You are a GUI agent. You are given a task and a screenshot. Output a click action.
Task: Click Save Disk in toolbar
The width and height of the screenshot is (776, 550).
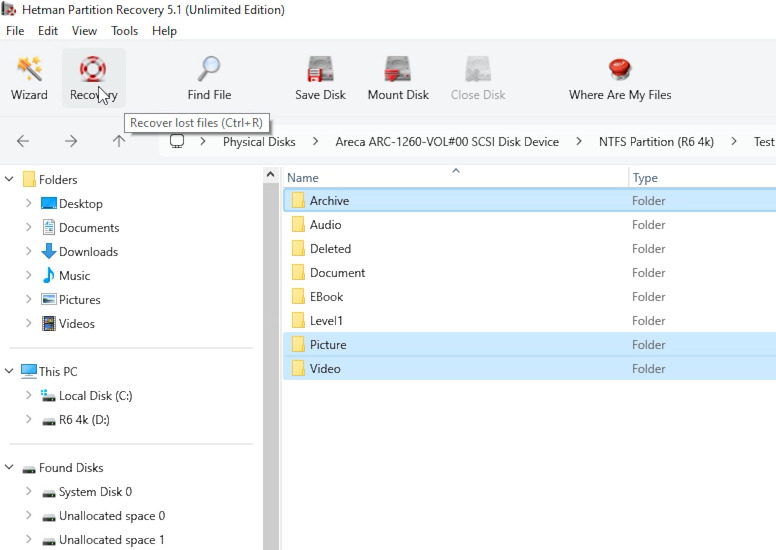click(x=320, y=78)
